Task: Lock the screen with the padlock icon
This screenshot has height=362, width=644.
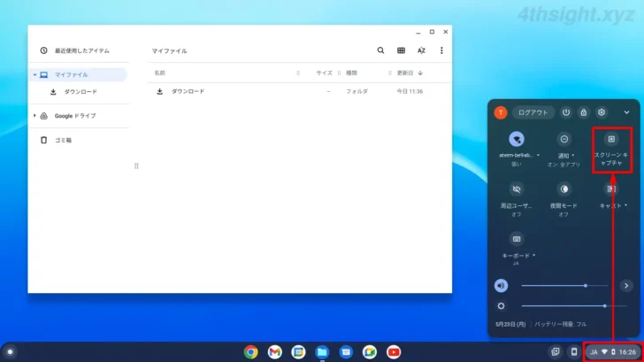Action: 584,112
